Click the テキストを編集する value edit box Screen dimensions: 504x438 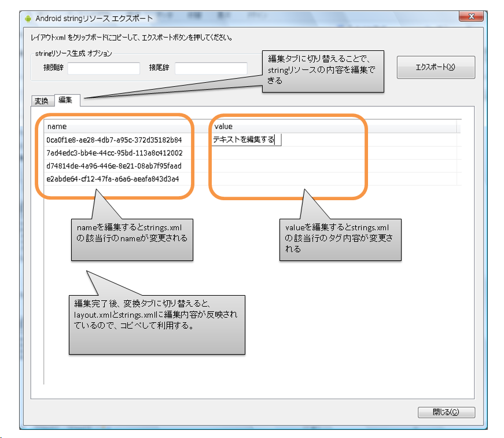click(x=246, y=140)
